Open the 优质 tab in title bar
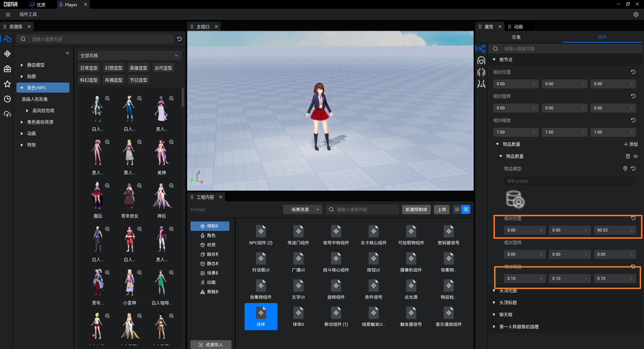The image size is (644, 349). pyautogui.click(x=38, y=5)
